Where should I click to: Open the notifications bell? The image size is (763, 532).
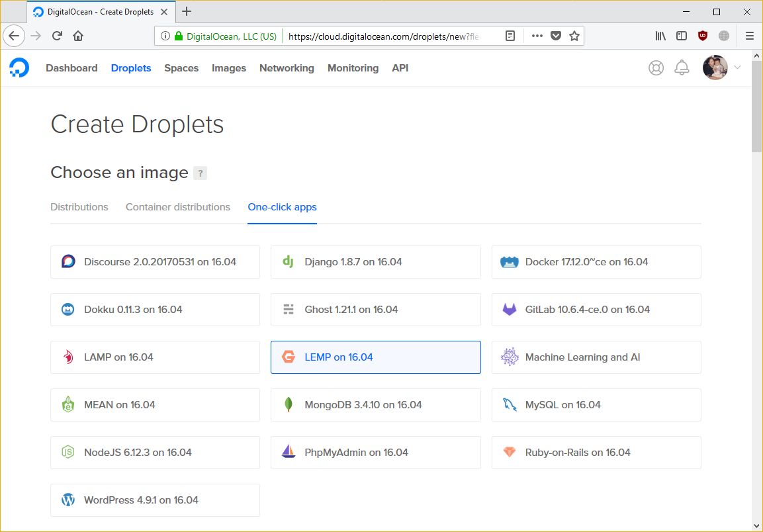(682, 67)
